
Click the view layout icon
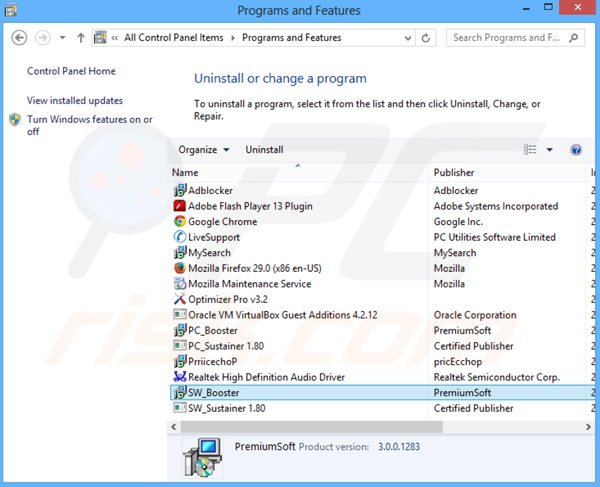(530, 150)
